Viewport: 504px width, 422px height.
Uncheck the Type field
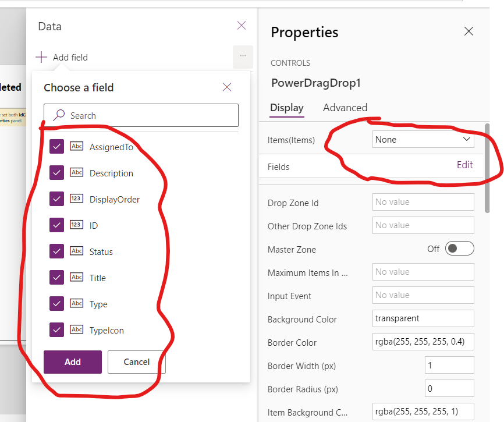[x=56, y=303]
